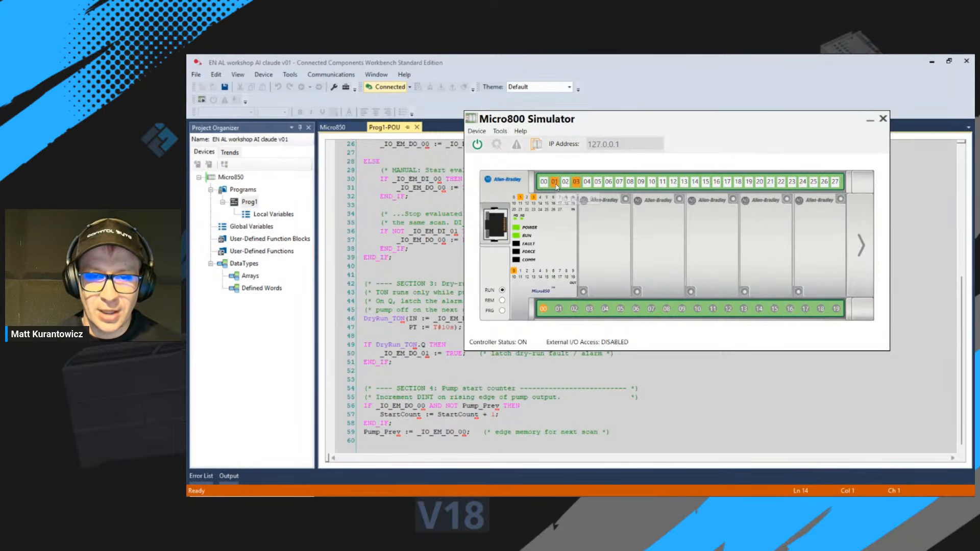The image size is (980, 551).
Task: Open the simulator Device menu
Action: tap(477, 131)
